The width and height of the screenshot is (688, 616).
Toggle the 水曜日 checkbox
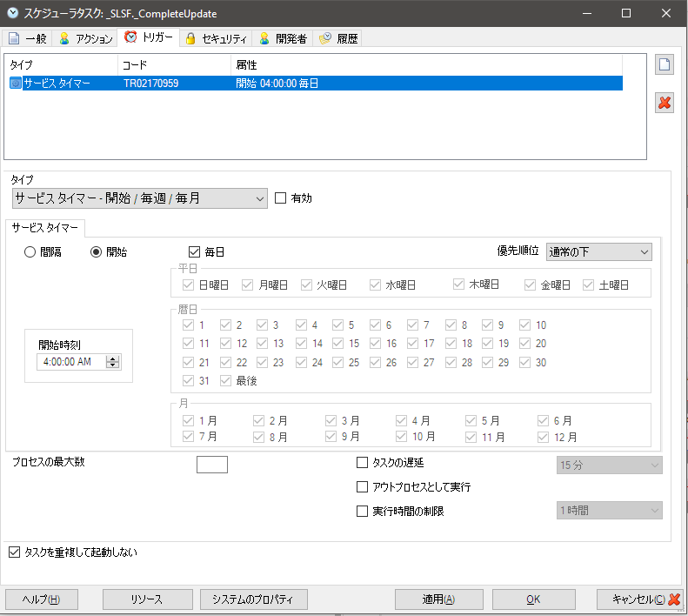[x=375, y=285]
